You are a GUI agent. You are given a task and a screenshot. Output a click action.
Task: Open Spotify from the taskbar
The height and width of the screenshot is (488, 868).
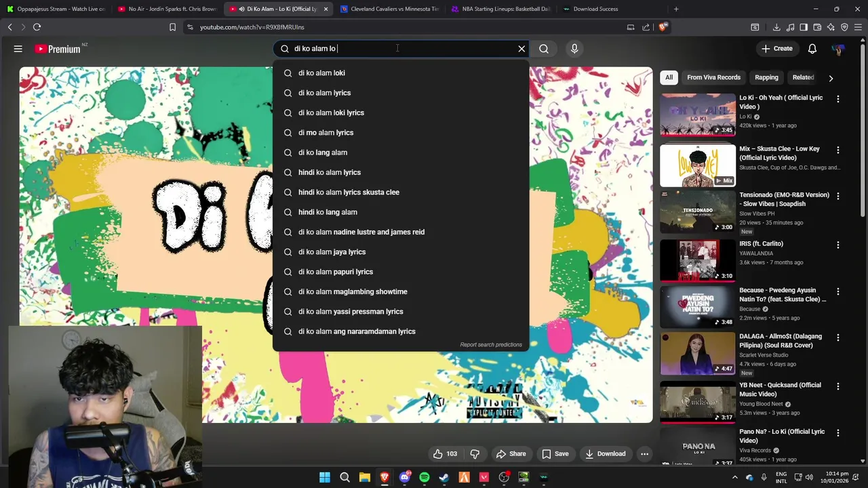click(x=425, y=477)
